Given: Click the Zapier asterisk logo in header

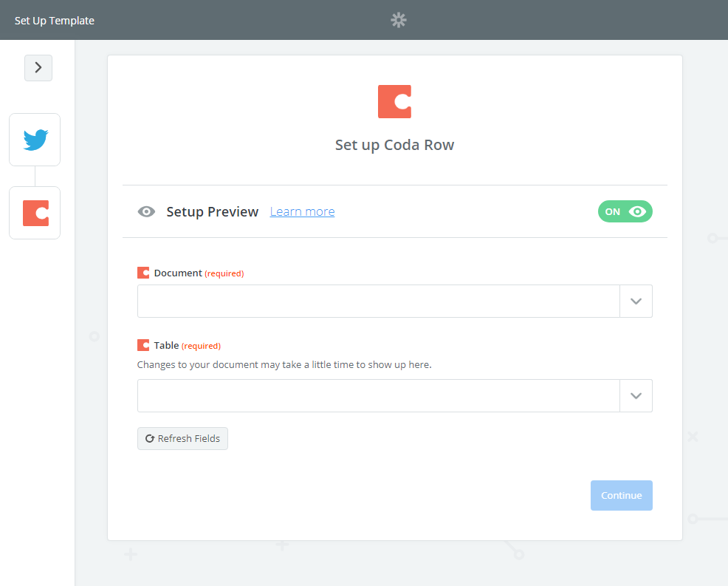Looking at the screenshot, I should point(399,20).
